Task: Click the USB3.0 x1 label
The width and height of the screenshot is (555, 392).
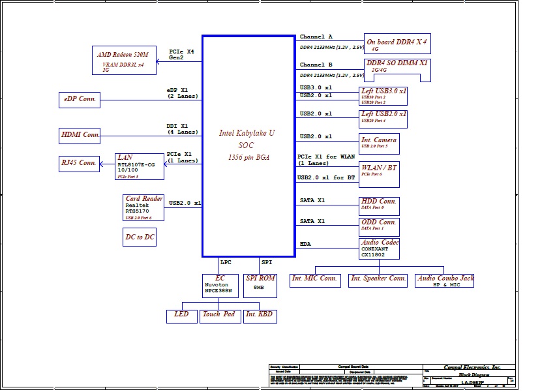Action: coord(316,87)
